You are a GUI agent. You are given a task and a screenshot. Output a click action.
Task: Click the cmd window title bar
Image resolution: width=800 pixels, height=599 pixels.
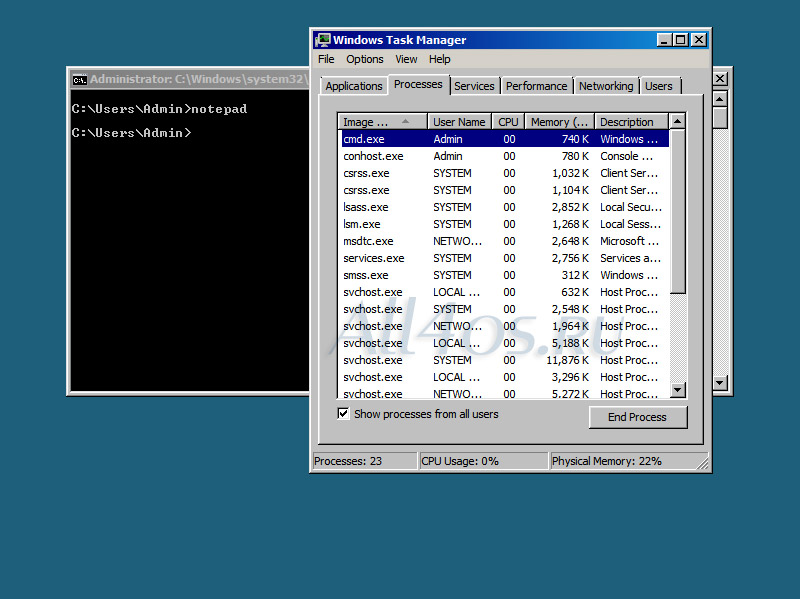(x=190, y=79)
